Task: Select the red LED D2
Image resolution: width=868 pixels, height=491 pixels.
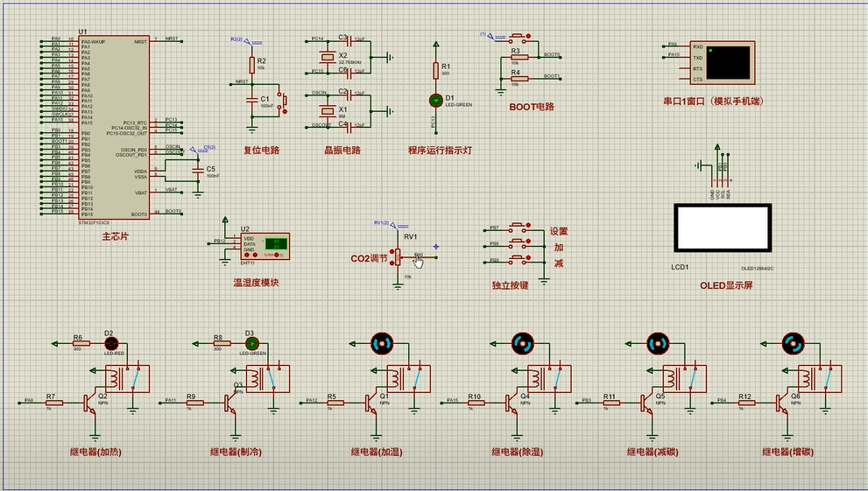Action: pos(111,344)
